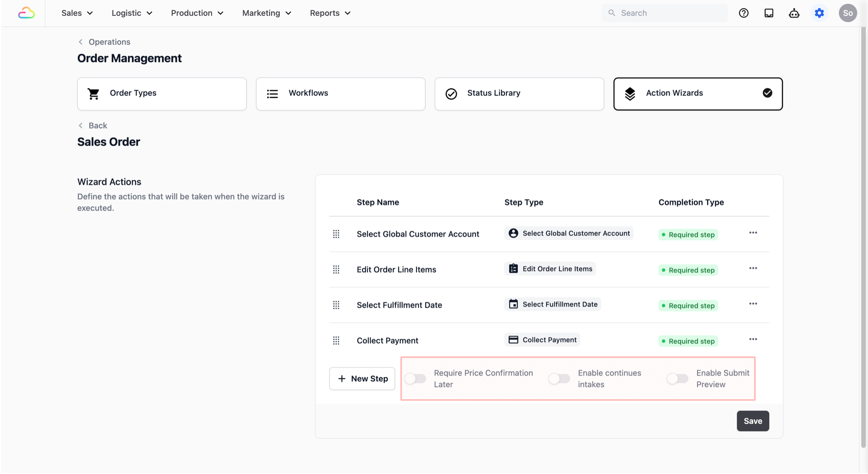
Task: Click the New Step button
Action: (x=362, y=378)
